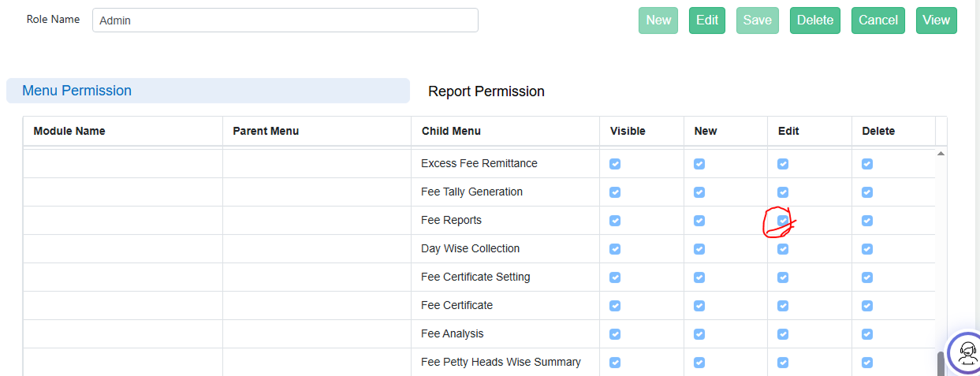Select the Fee Reports row label
This screenshot has width=980, height=376.
pyautogui.click(x=451, y=220)
